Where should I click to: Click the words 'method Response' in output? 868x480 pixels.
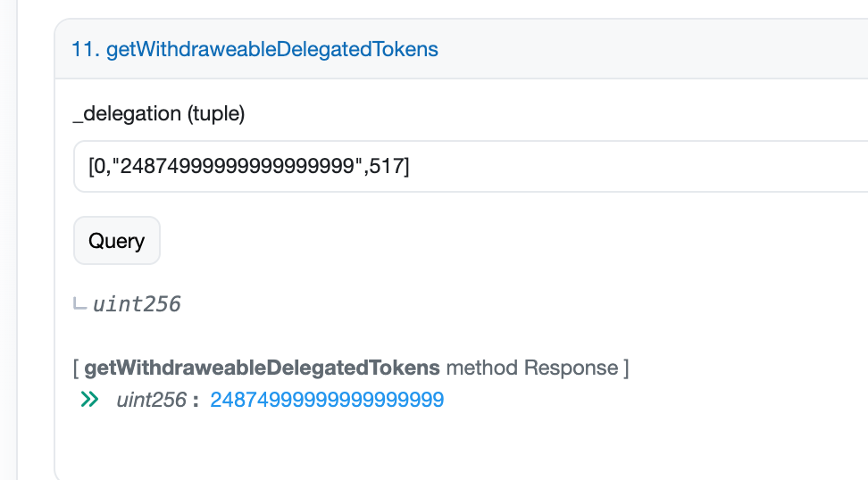click(531, 368)
